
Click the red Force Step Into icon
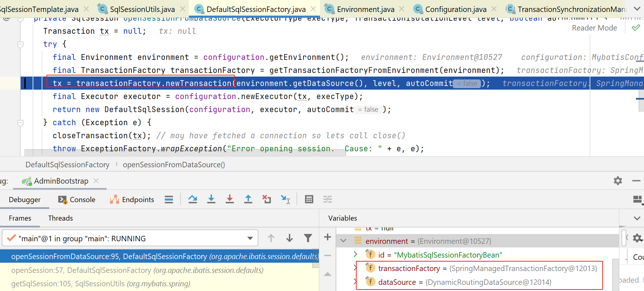(x=229, y=199)
